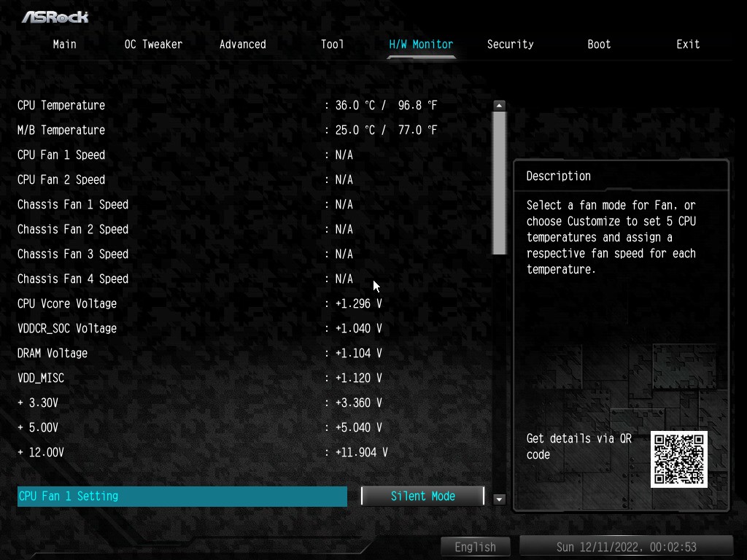The image size is (747, 560).
Task: Click the DRAM Voltage entry
Action: [53, 353]
